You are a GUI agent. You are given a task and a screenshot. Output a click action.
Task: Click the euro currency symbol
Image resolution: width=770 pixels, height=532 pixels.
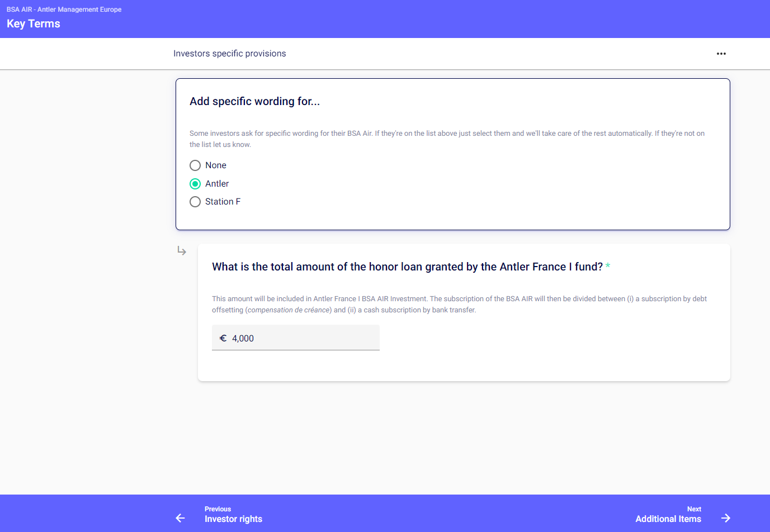click(x=223, y=338)
